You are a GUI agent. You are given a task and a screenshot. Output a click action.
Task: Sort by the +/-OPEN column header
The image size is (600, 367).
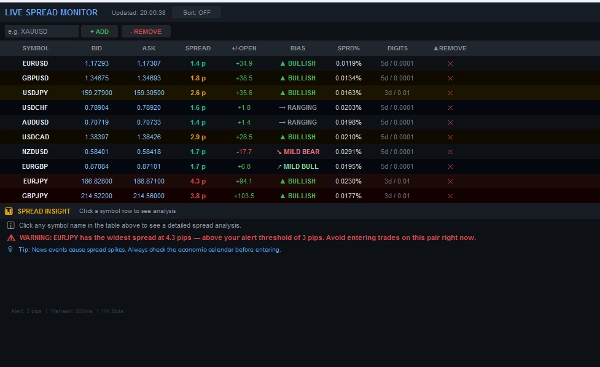coord(244,48)
